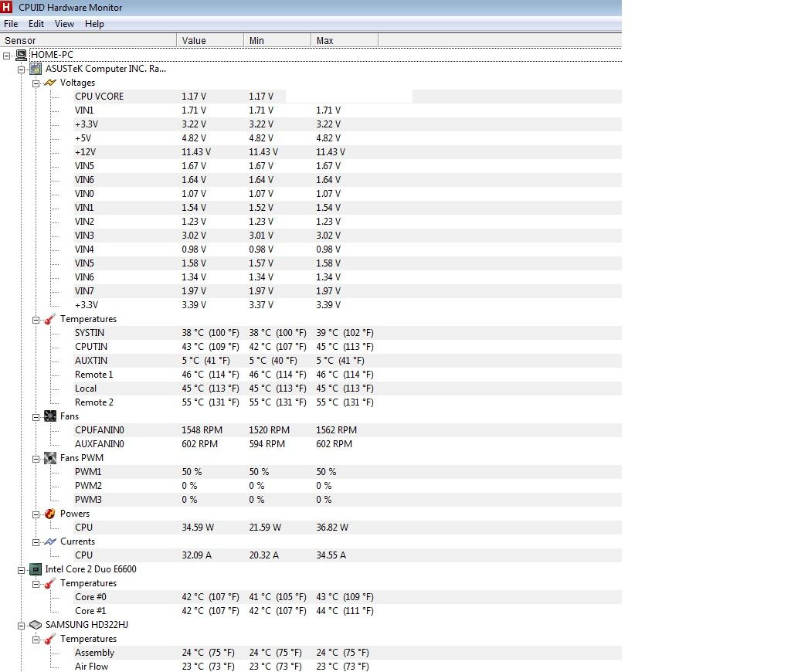This screenshot has width=791, height=672.
Task: Click the Min column header
Action: click(277, 40)
